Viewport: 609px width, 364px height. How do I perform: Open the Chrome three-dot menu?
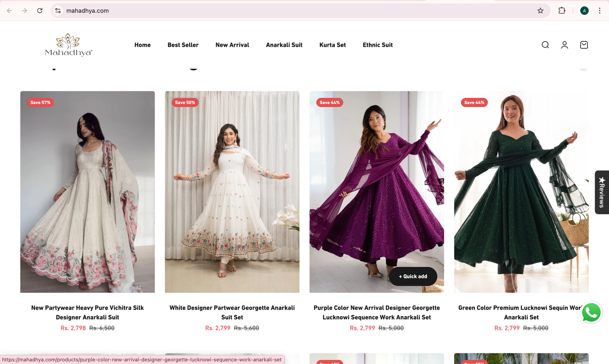pyautogui.click(x=599, y=11)
